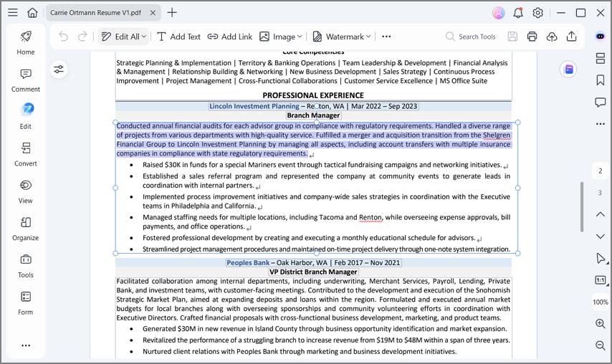Go to the Home screen icon
This screenshot has width=612, height=364.
pyautogui.click(x=32, y=12)
